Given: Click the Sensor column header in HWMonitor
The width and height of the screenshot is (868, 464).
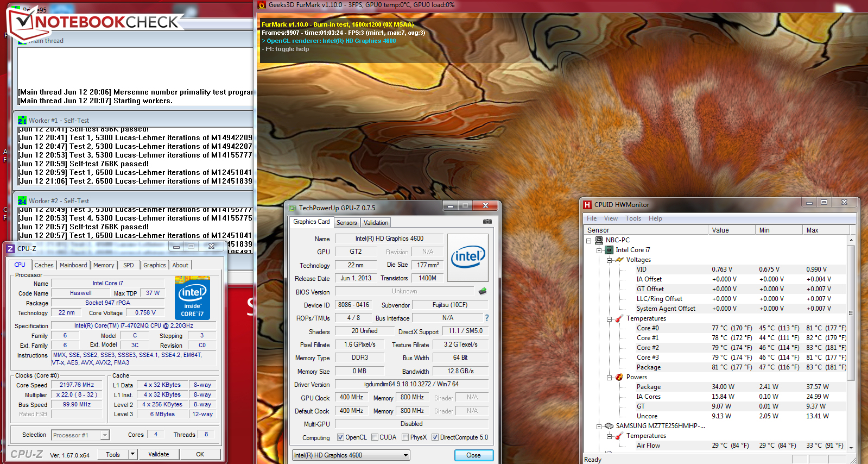Looking at the screenshot, I should (647, 230).
